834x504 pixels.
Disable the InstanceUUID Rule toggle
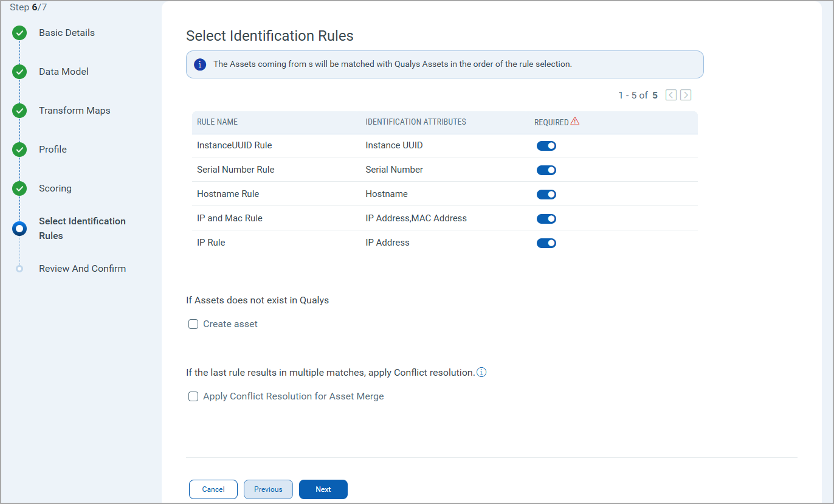pos(546,145)
